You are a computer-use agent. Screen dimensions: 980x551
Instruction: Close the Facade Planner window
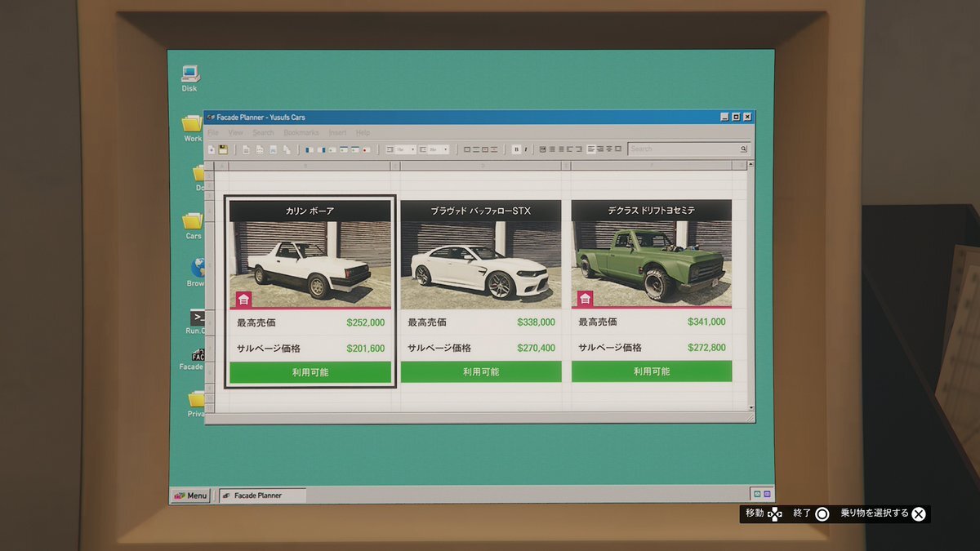747,117
